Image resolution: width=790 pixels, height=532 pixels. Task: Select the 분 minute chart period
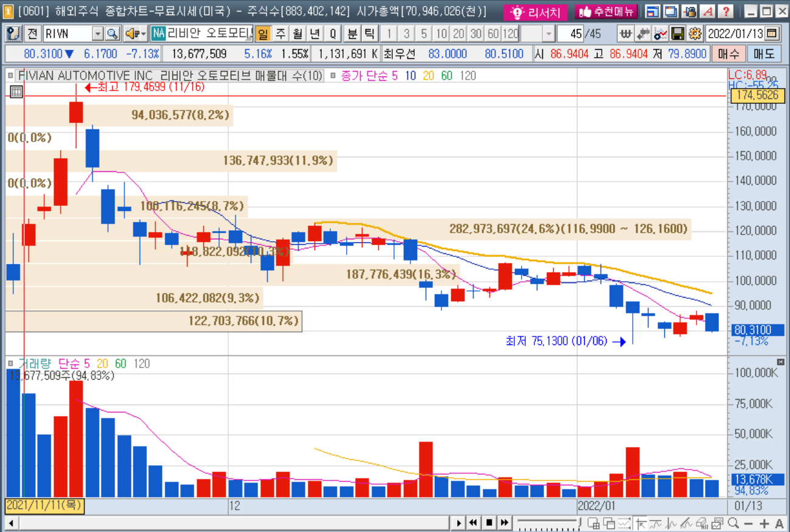352,33
